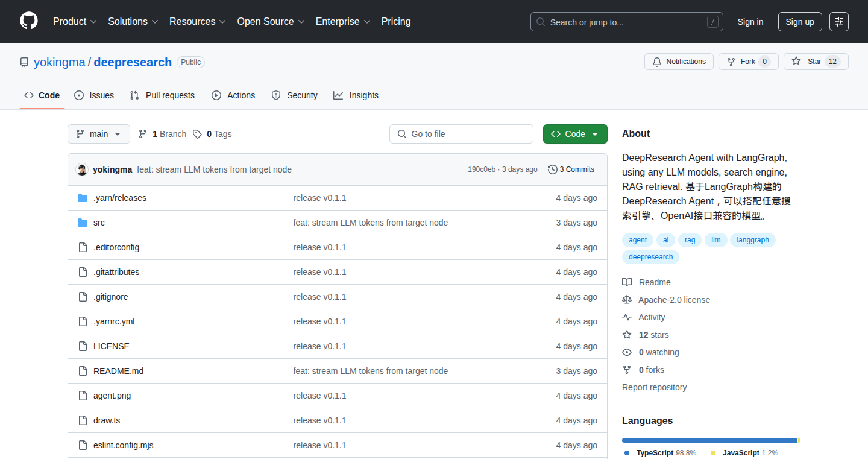The width and height of the screenshot is (868, 459).
Task: Click the file icon beside LICENSE
Action: [83, 346]
